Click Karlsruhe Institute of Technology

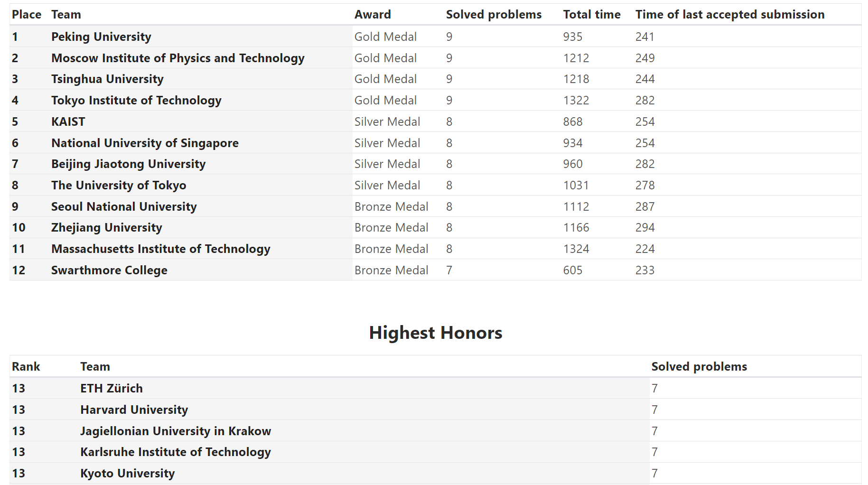click(x=176, y=452)
